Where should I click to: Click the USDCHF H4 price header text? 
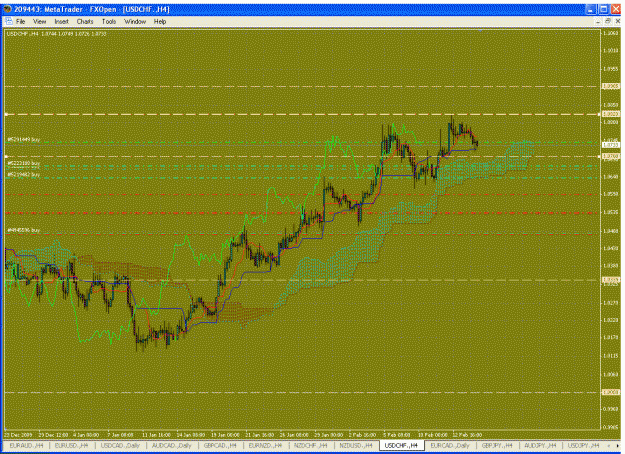56,34
